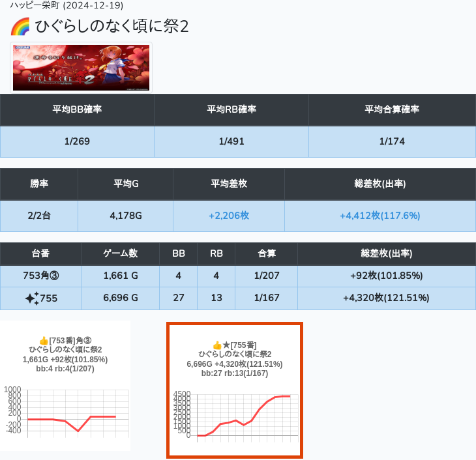The height and width of the screenshot is (460, 476).
Task: Open the 753番 slump graph thumbnail
Action: [65, 386]
